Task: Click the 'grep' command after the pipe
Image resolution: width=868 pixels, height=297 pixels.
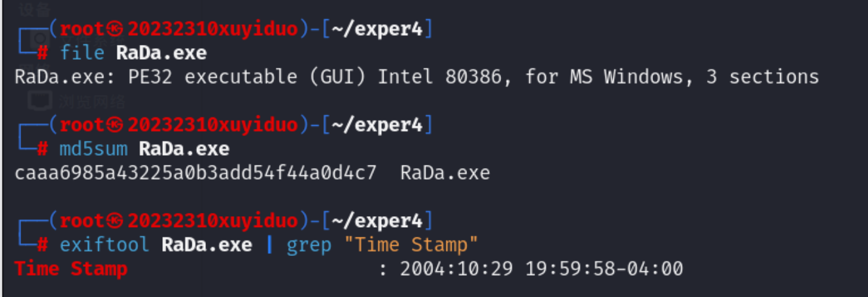Action: click(x=309, y=245)
